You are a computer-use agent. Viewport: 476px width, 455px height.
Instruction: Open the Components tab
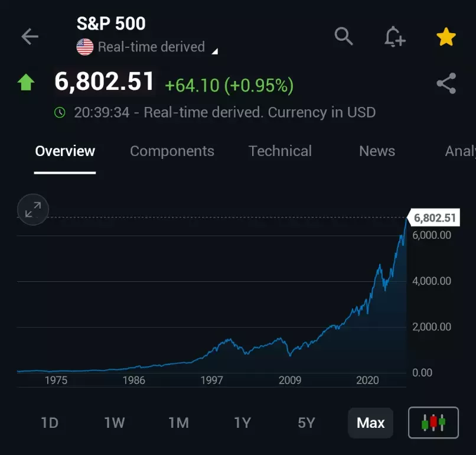pos(172,151)
